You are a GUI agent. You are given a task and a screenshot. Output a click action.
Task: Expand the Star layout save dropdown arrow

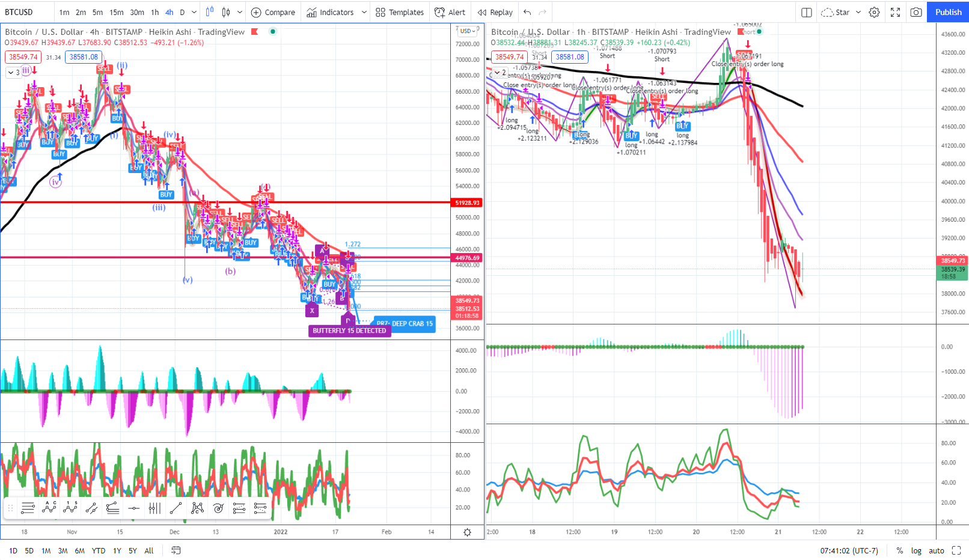pos(858,12)
